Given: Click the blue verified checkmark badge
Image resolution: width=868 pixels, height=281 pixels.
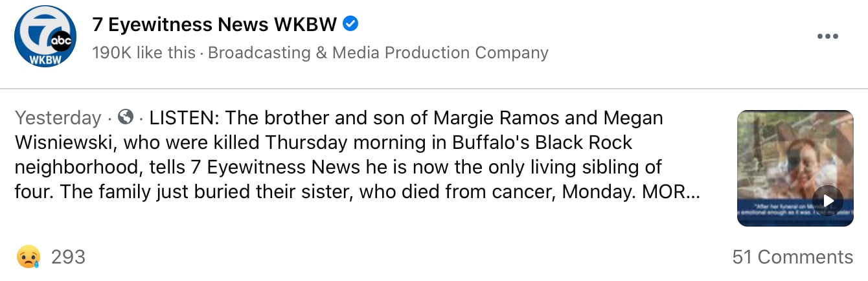Looking at the screenshot, I should [350, 25].
